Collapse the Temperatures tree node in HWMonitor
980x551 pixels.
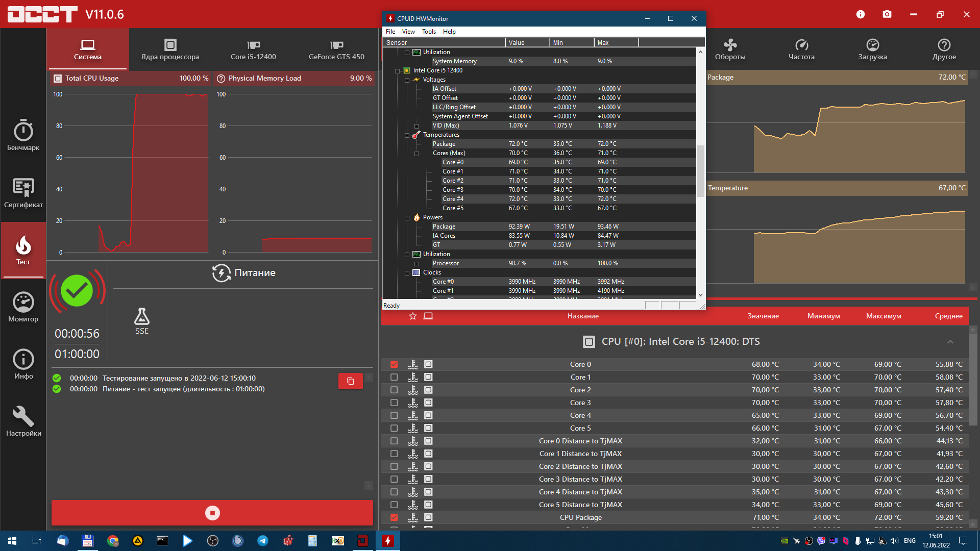tap(407, 135)
